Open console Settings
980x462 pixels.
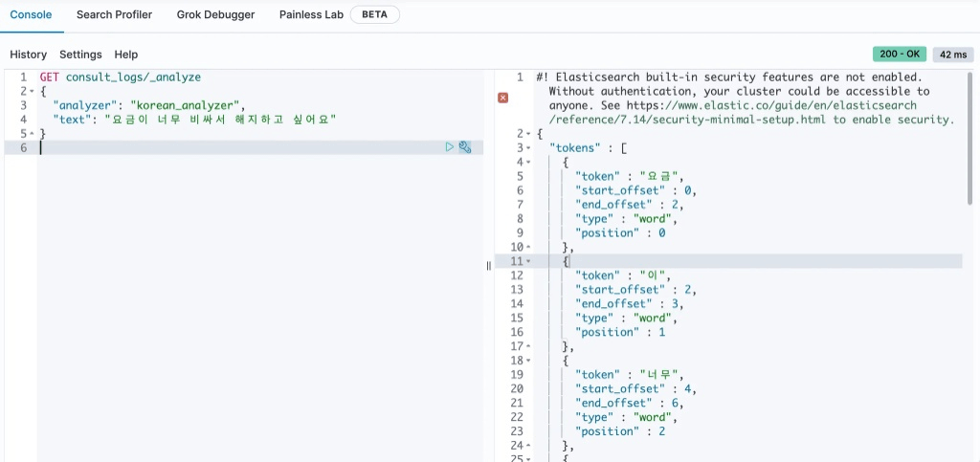80,55
